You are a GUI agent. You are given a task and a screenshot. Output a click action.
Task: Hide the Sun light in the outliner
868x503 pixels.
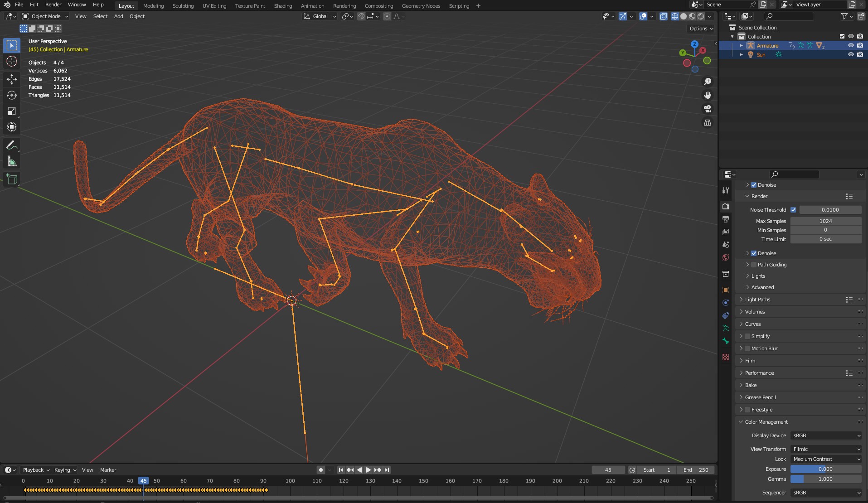click(x=851, y=54)
